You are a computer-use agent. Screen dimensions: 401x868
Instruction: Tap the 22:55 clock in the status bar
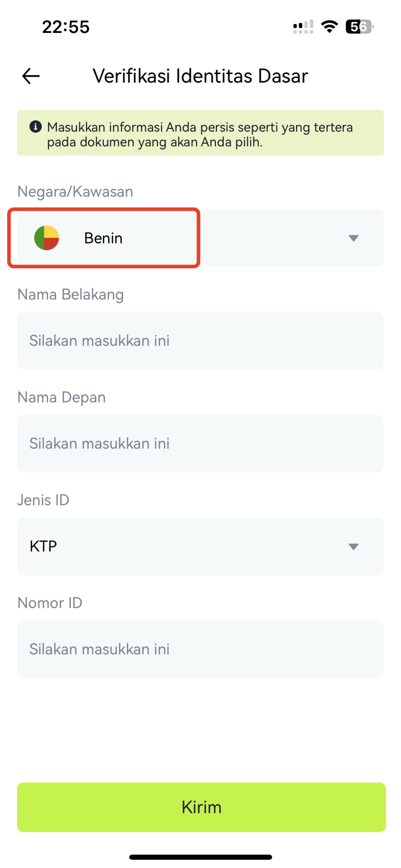click(66, 27)
